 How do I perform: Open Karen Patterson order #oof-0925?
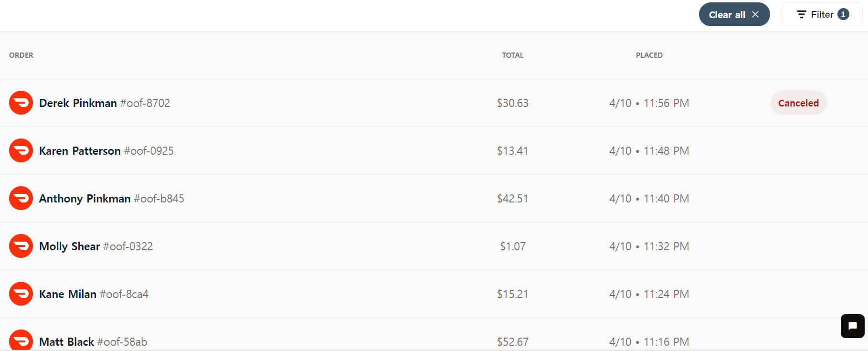point(434,150)
